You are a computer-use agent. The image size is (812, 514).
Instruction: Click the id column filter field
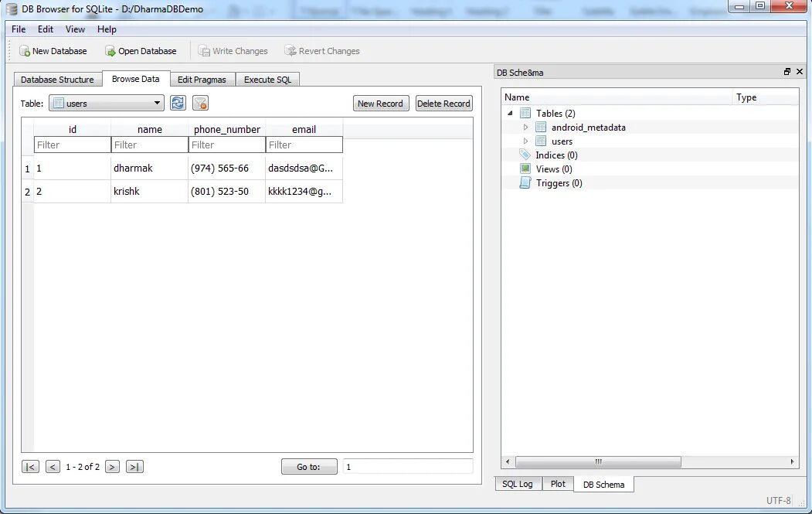pos(73,145)
